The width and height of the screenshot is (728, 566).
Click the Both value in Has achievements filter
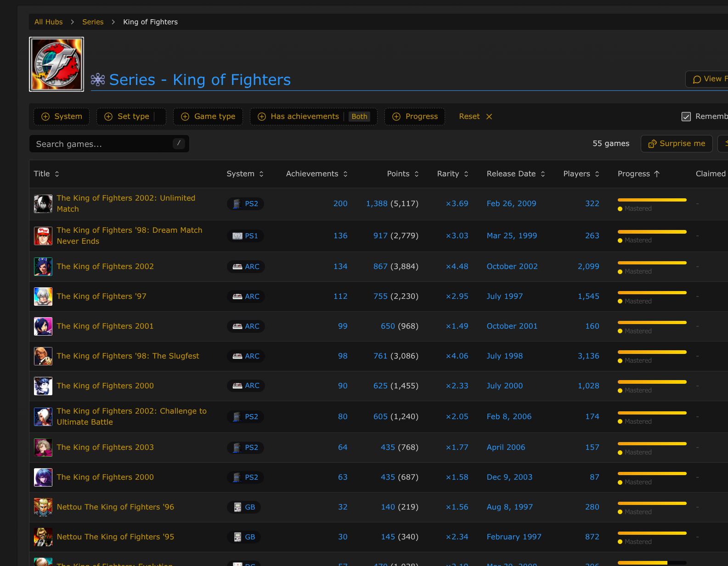(360, 117)
